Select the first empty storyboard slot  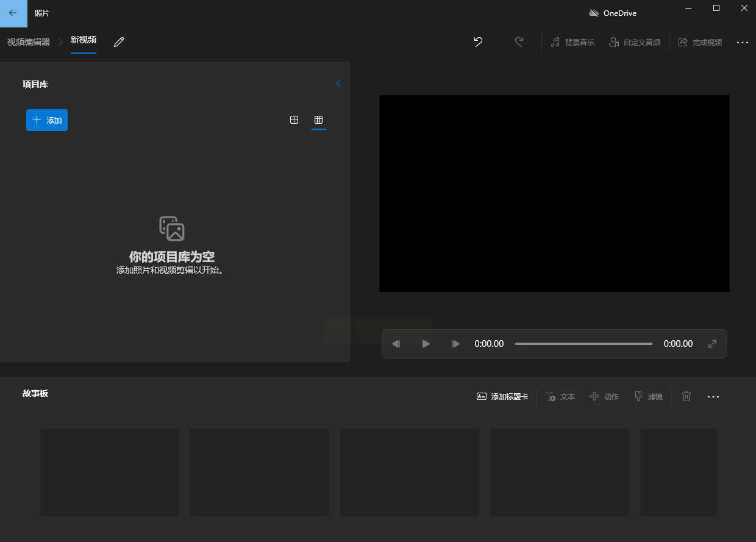(110, 472)
